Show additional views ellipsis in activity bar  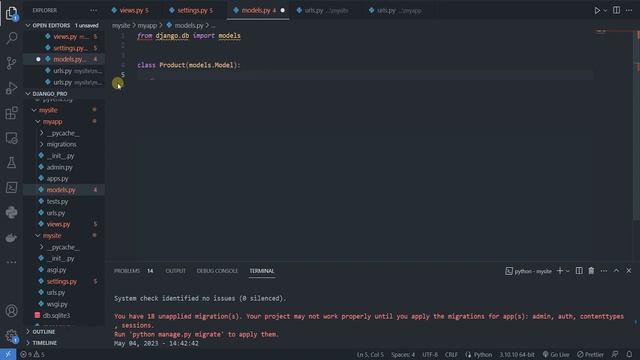(11, 262)
